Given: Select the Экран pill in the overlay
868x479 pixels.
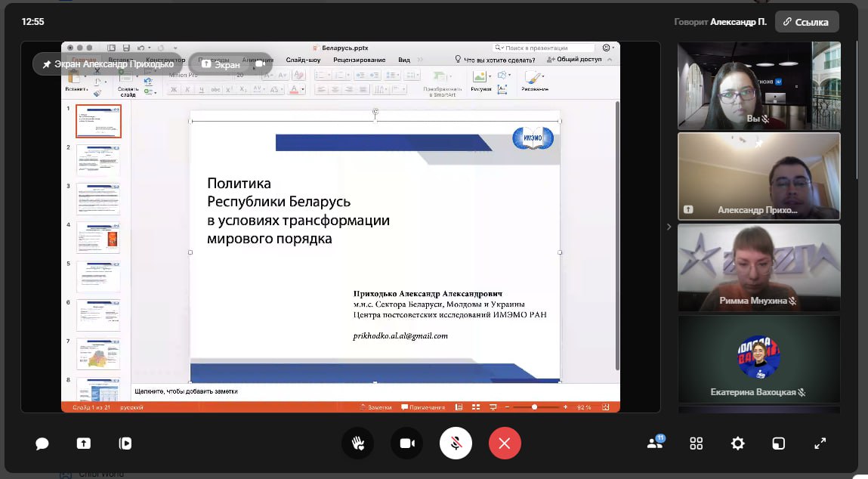Looking at the screenshot, I should [x=221, y=64].
